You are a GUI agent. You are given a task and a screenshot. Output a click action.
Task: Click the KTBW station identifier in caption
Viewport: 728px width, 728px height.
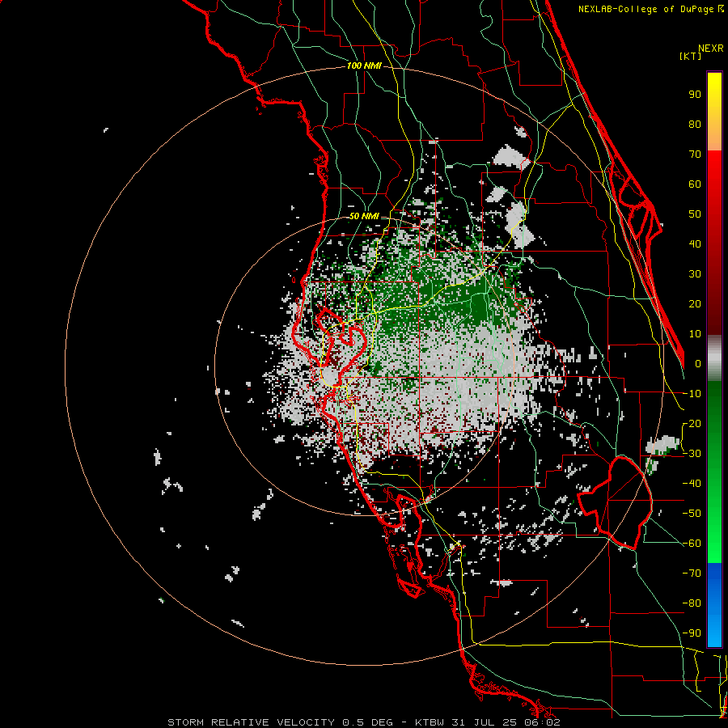click(x=430, y=722)
